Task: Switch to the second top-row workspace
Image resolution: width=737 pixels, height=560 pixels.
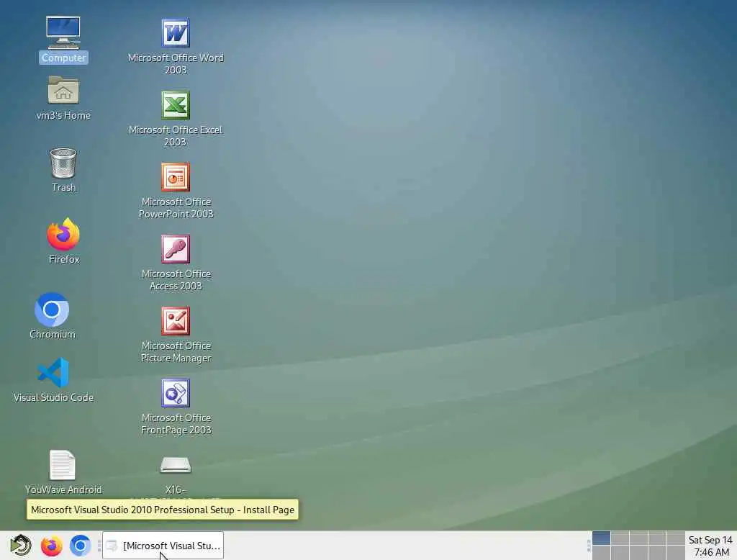Action: 620,538
